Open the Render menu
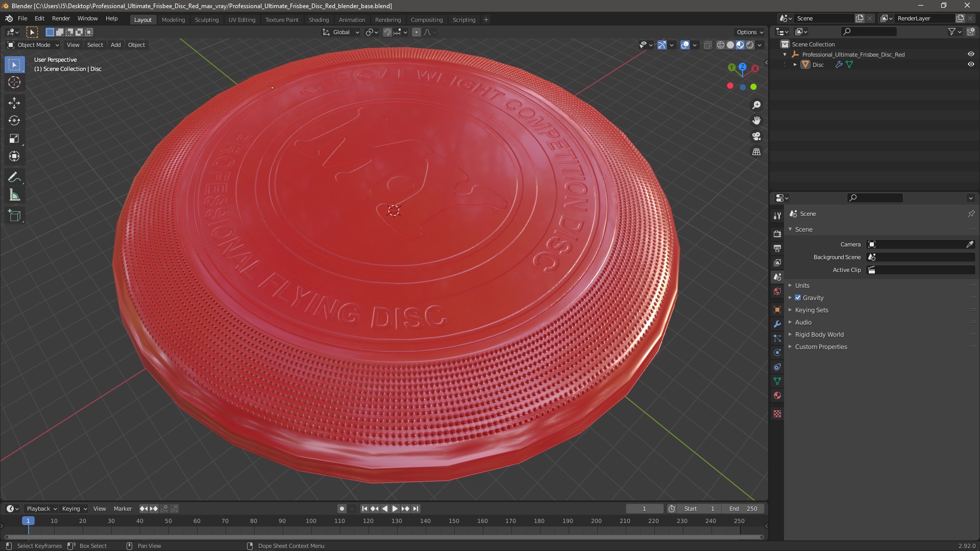The height and width of the screenshot is (551, 980). (61, 18)
